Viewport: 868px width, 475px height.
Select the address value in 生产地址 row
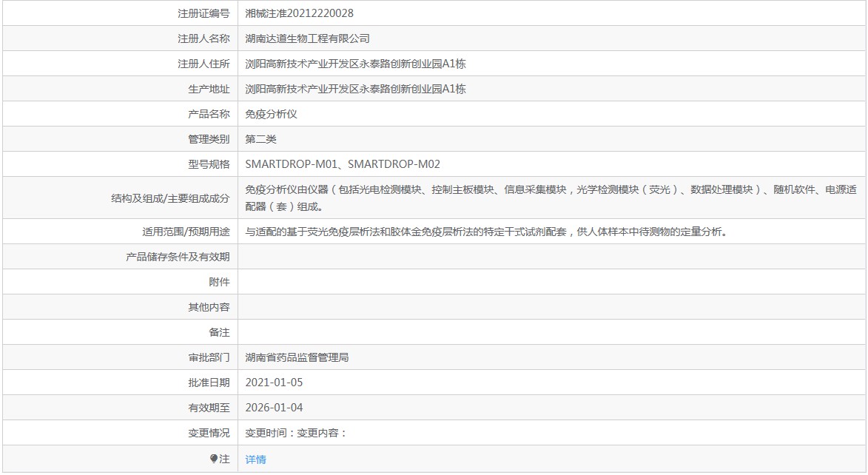tap(355, 89)
